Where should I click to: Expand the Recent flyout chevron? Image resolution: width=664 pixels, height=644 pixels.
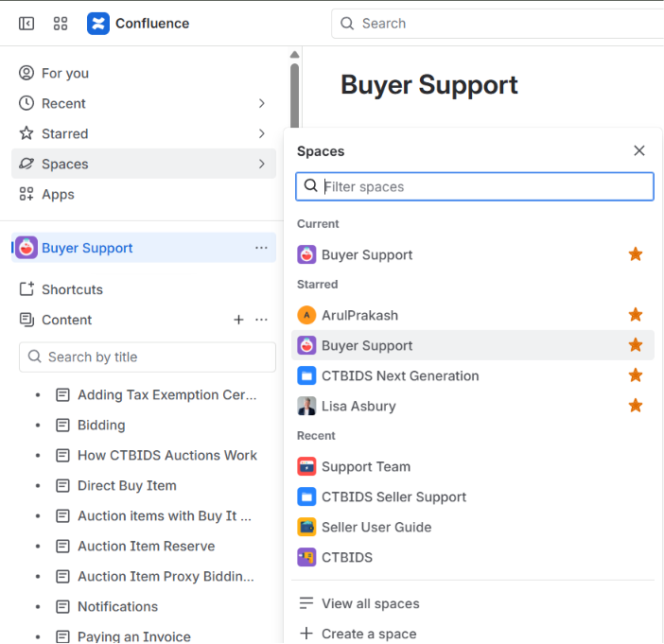(262, 103)
